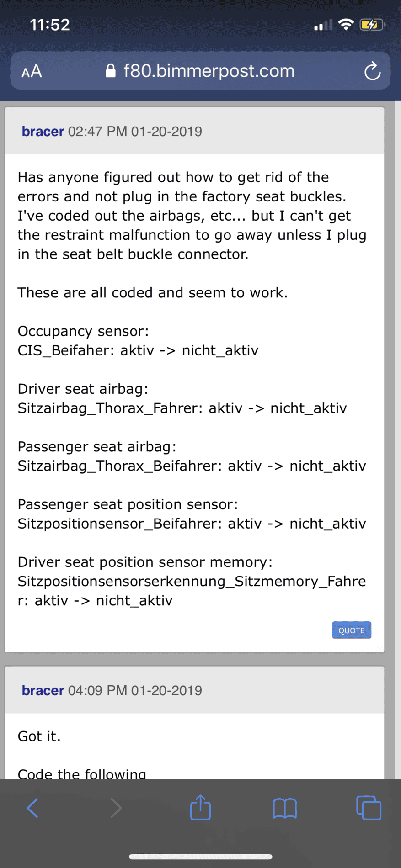Go back using the back arrow
The height and width of the screenshot is (868, 401).
point(32,808)
